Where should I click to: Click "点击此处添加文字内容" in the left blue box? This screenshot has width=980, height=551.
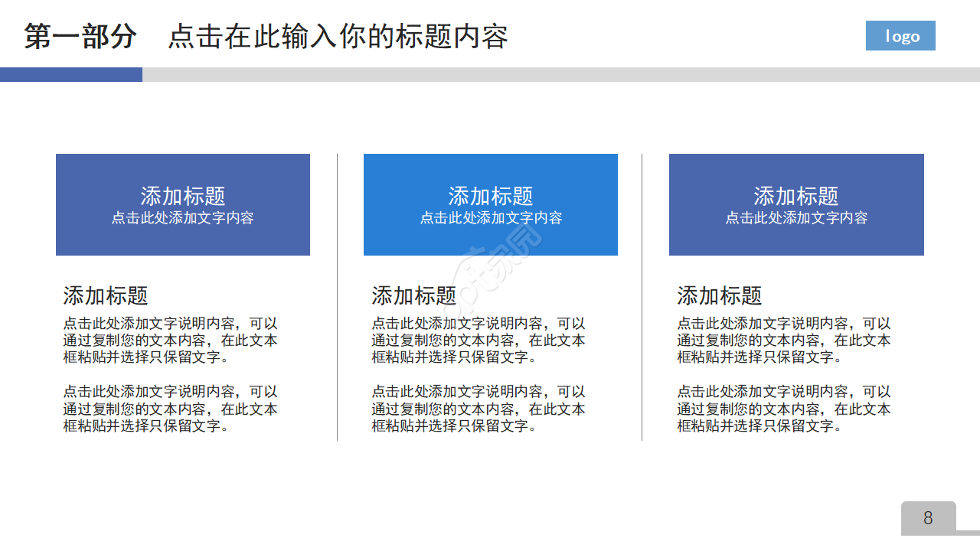click(x=183, y=218)
